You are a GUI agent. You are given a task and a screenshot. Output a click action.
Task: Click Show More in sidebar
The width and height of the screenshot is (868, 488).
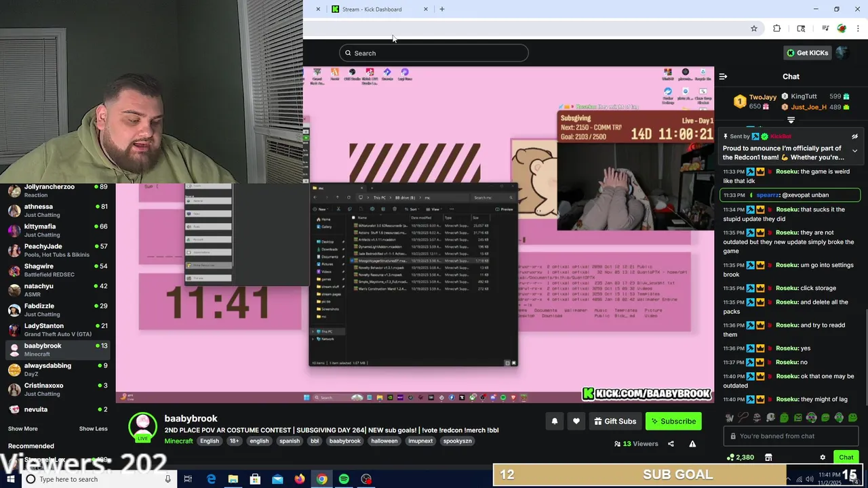[x=22, y=428]
